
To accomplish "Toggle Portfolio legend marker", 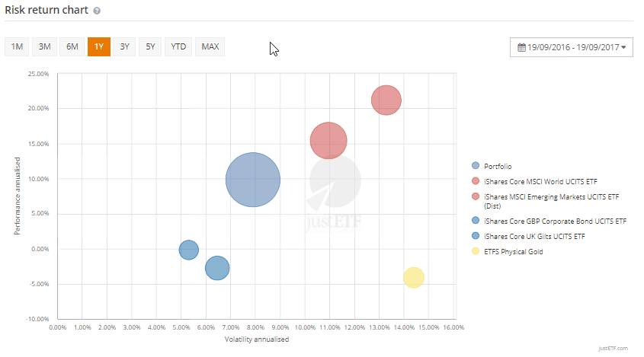I will click(476, 165).
